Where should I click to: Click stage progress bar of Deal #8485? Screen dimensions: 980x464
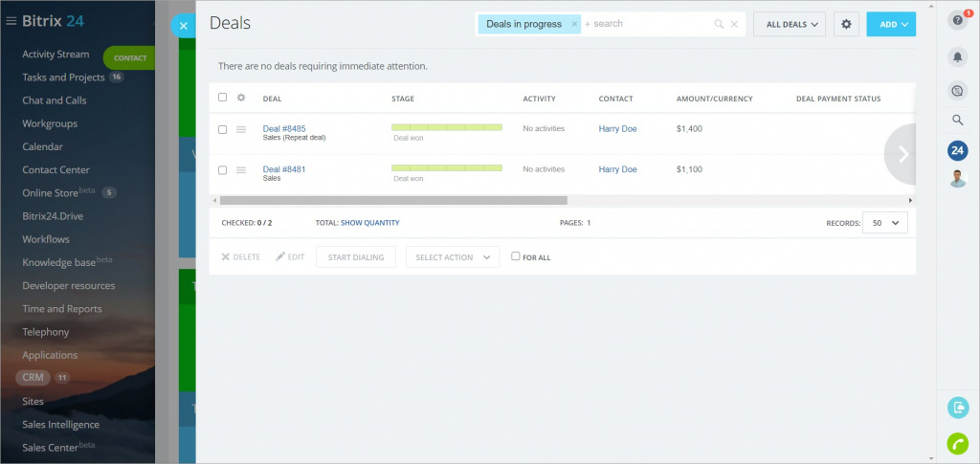[447, 127]
